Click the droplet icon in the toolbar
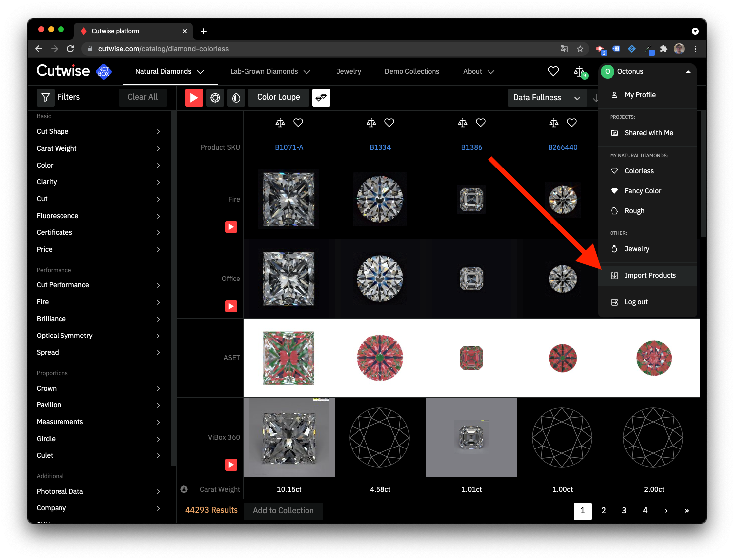This screenshot has width=734, height=560. 236,98
